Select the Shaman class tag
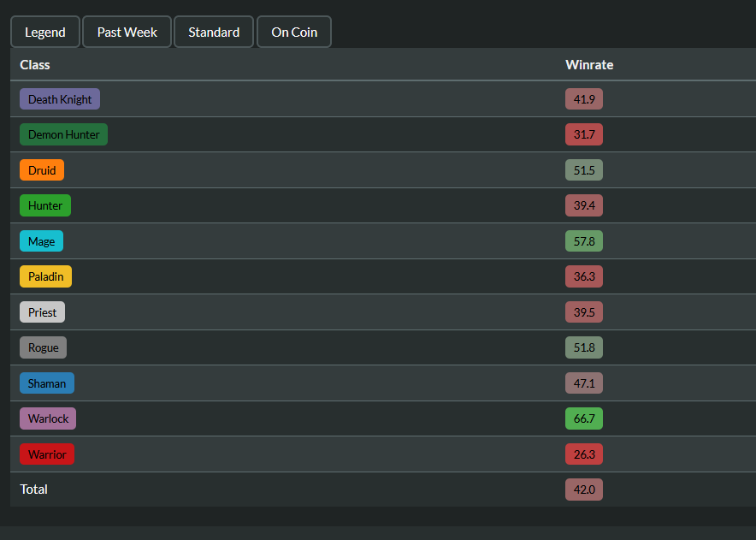This screenshot has width=756, height=540. 47,383
